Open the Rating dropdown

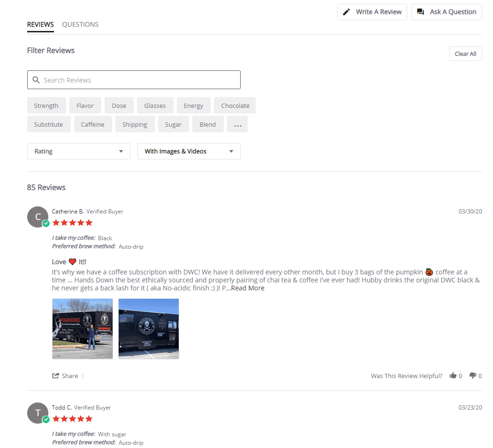click(x=78, y=151)
